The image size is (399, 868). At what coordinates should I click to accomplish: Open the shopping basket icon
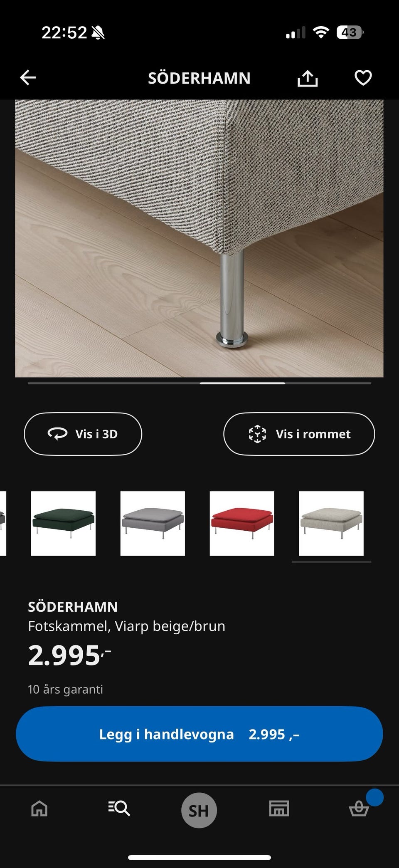click(359, 809)
